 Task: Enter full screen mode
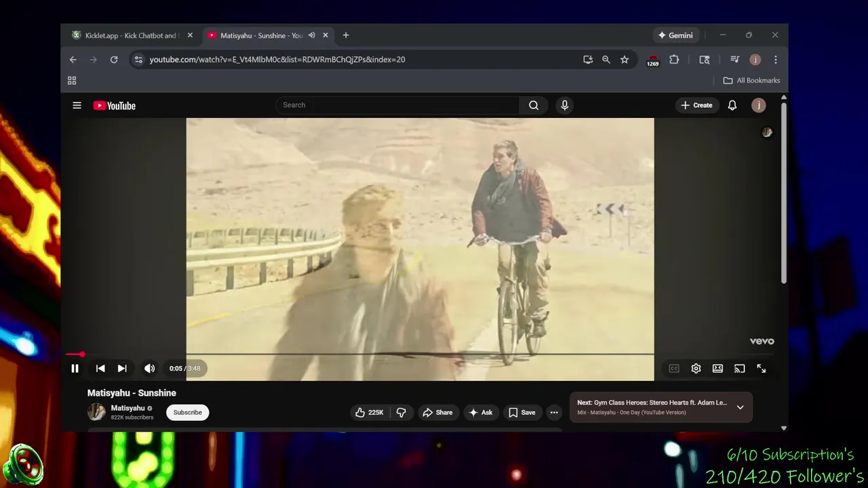(x=761, y=368)
